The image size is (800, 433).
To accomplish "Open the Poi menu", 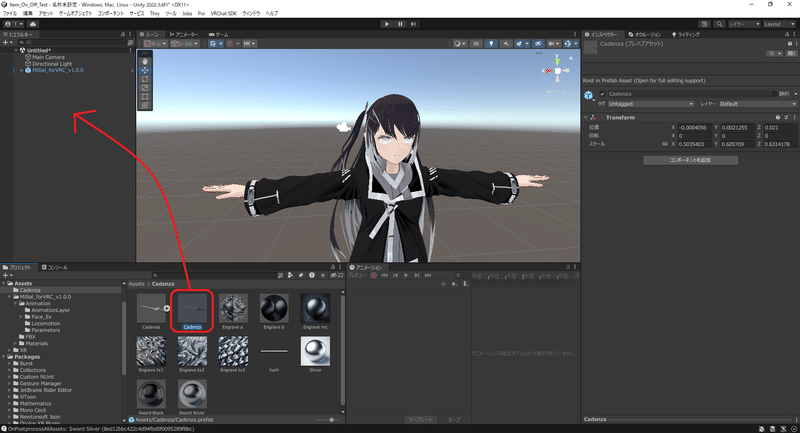I will (201, 13).
